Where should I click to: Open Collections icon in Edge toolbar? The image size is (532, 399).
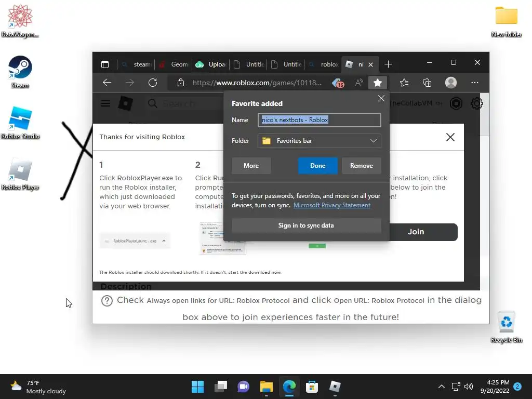click(427, 83)
